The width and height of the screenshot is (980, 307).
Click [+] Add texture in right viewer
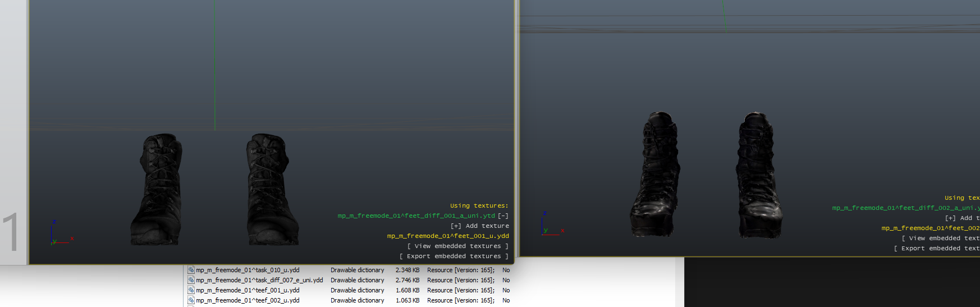point(961,218)
